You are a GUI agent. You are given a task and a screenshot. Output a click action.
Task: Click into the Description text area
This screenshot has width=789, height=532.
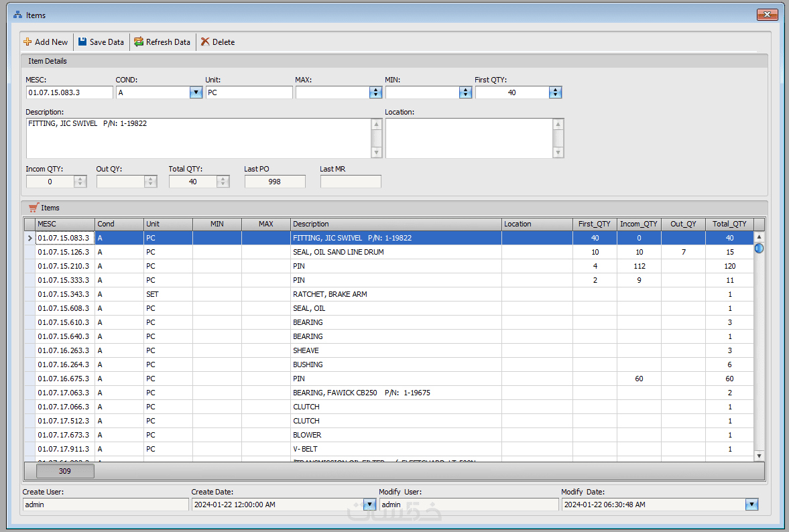[x=199, y=138]
